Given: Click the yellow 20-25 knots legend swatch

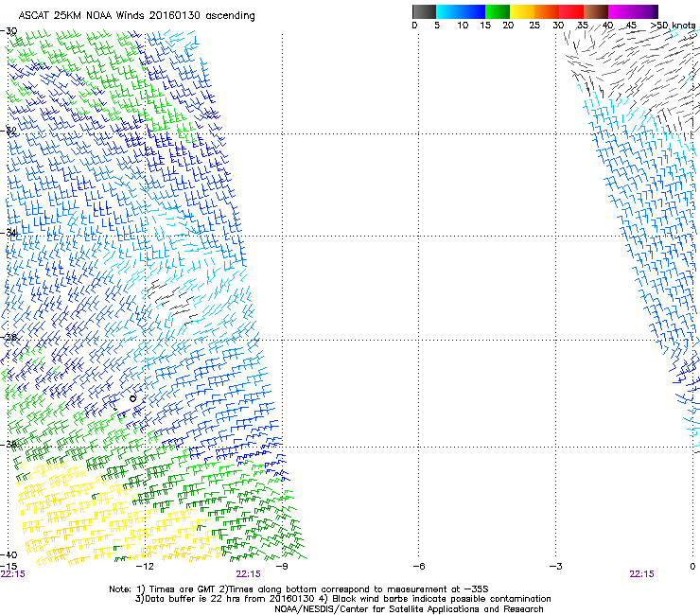Looking at the screenshot, I should point(522,11).
